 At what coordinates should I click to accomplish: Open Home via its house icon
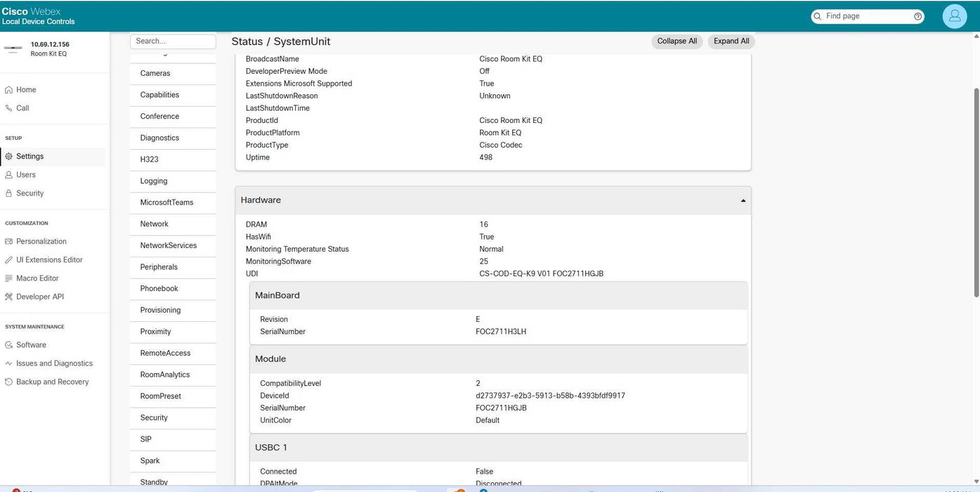point(8,90)
